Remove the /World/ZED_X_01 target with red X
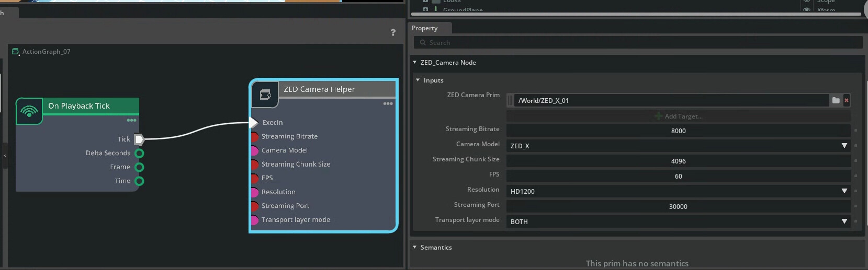Screen dimensions: 868x270 pyautogui.click(x=847, y=100)
